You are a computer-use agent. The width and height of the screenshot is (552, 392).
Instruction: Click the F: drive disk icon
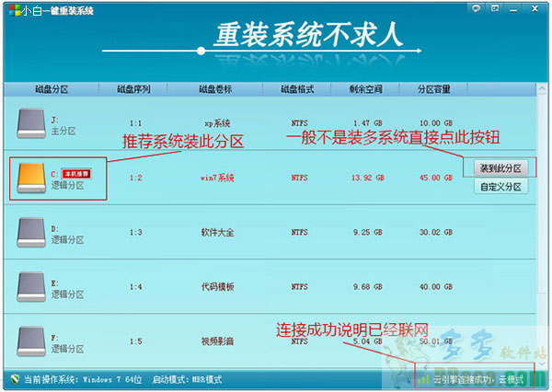pos(31,341)
